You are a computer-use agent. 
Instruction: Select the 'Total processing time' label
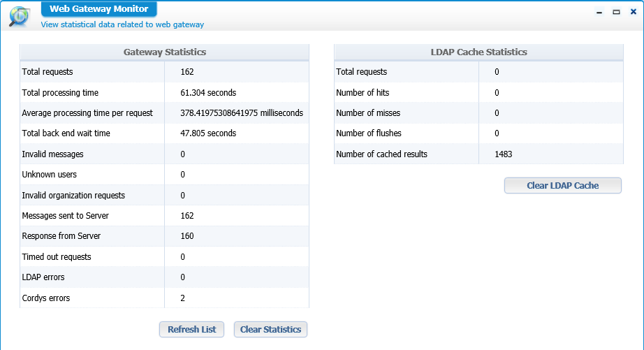point(60,93)
